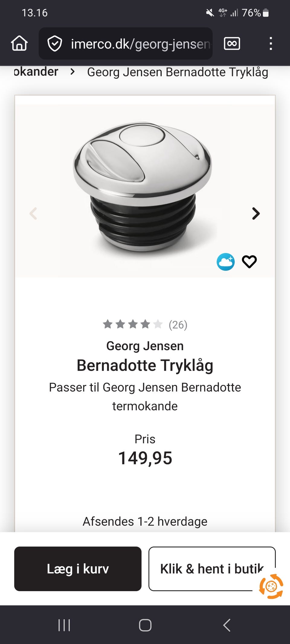Choose "Klik & hent i butik" button

(212, 569)
